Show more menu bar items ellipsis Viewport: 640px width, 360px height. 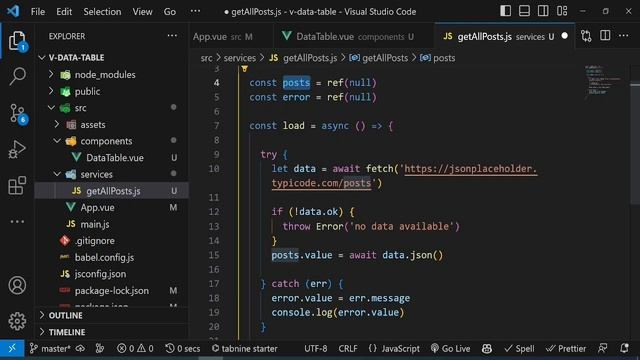[196, 11]
